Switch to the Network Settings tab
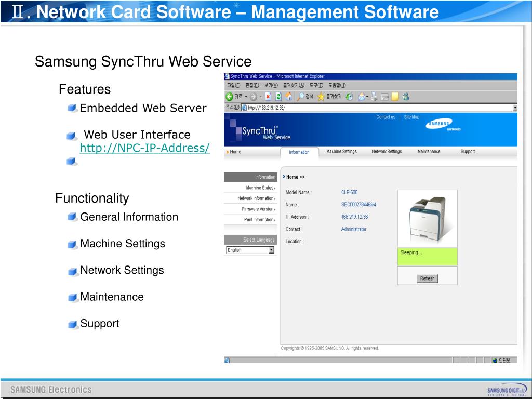Viewport: 532px width, 399px height. pyautogui.click(x=387, y=152)
